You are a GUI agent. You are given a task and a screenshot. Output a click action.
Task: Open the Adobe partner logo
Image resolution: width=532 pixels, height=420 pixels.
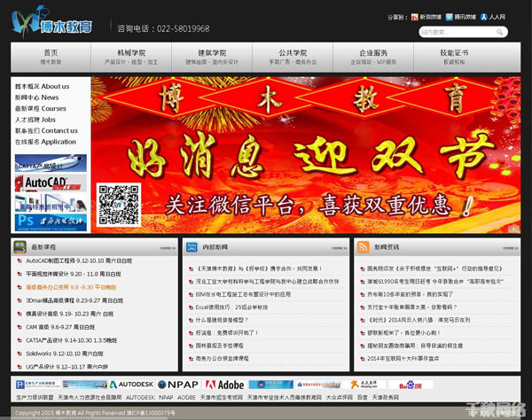coord(224,385)
